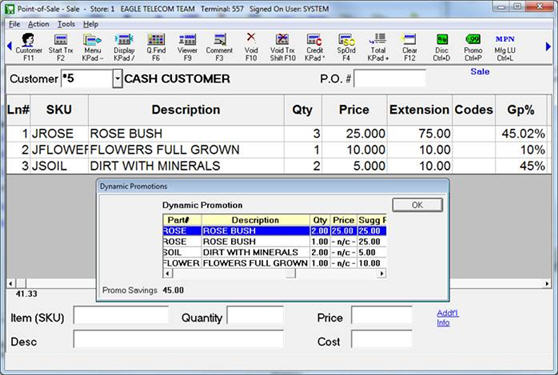Click the Item (SKU) input field
The width and height of the screenshot is (558, 375).
121,315
